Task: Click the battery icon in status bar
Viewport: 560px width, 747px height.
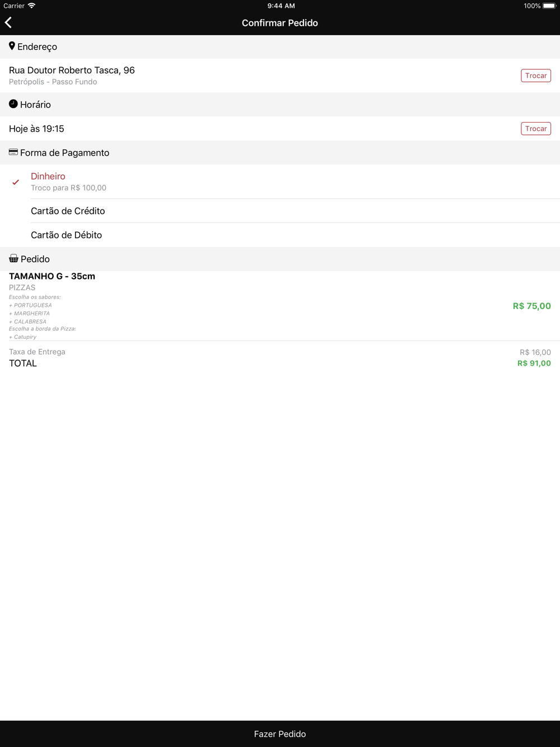Action: click(x=549, y=6)
